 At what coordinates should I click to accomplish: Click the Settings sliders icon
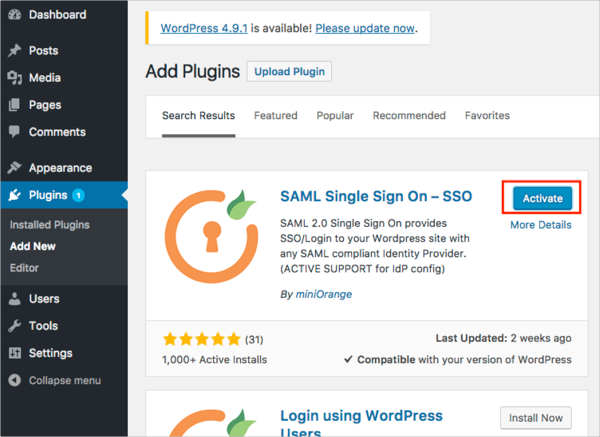14,353
